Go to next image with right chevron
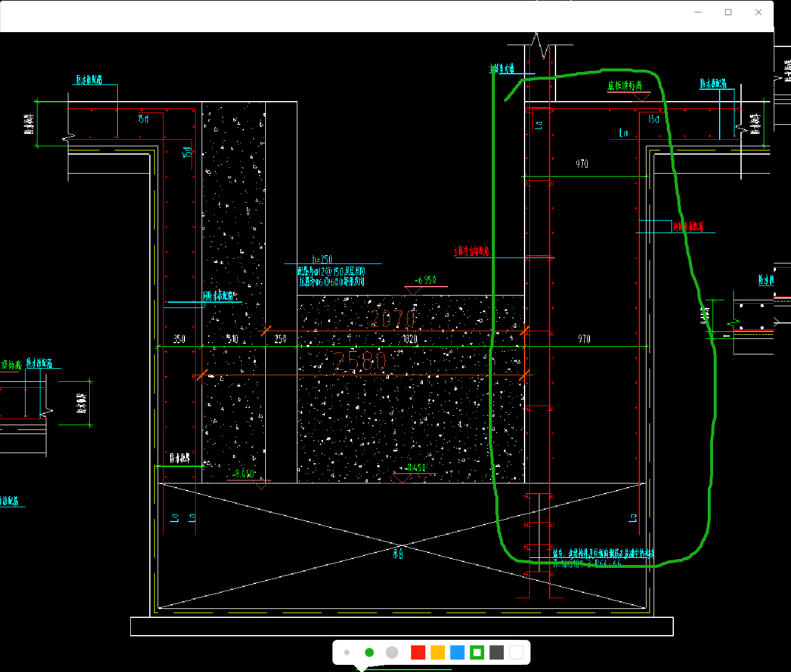The height and width of the screenshot is (672, 791). [778, 322]
